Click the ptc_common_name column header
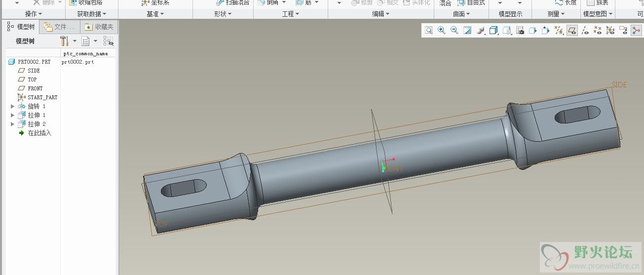This screenshot has height=275, width=644. pyautogui.click(x=86, y=53)
